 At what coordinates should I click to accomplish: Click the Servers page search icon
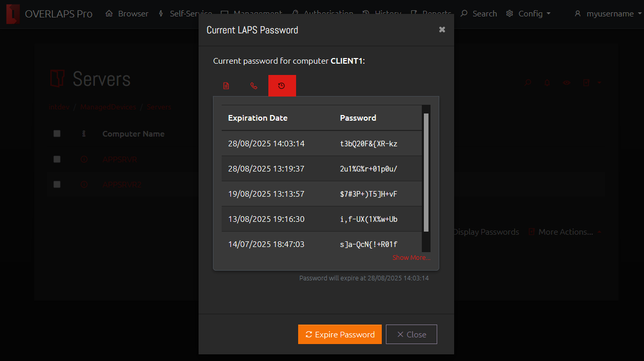point(528,82)
